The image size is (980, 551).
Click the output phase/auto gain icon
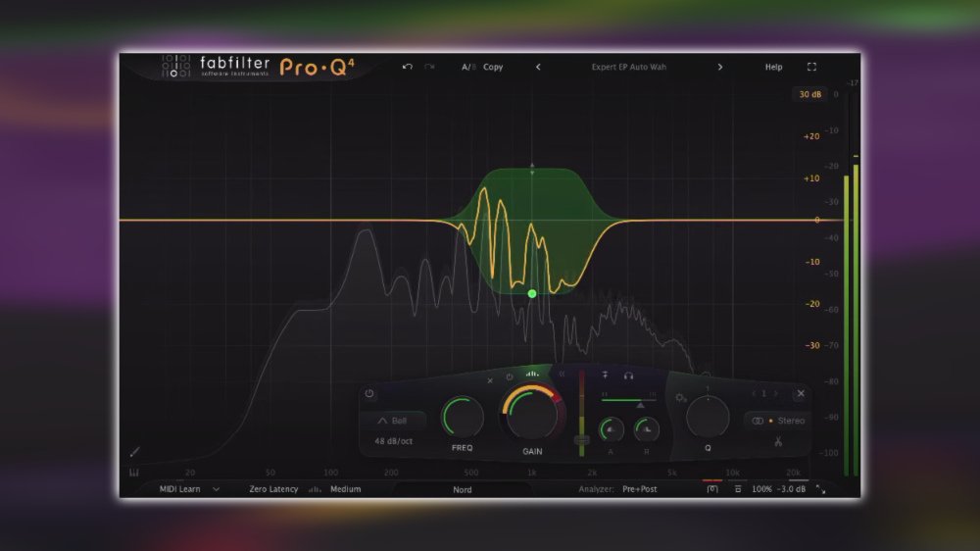[712, 489]
